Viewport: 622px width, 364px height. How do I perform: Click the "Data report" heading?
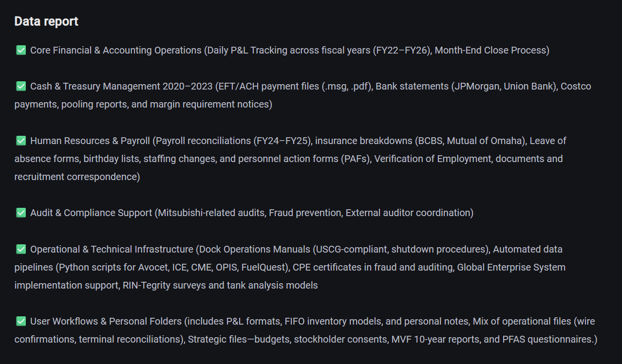[x=46, y=21]
